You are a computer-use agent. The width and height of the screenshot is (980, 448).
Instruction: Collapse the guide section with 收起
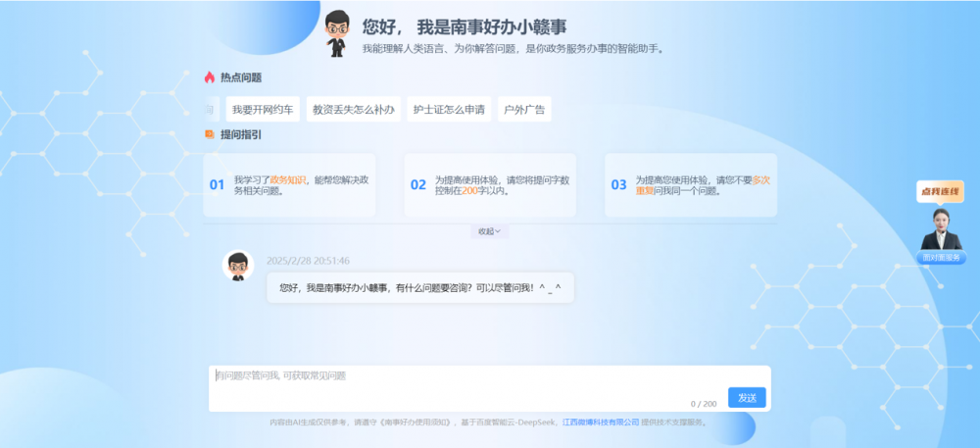(x=490, y=231)
